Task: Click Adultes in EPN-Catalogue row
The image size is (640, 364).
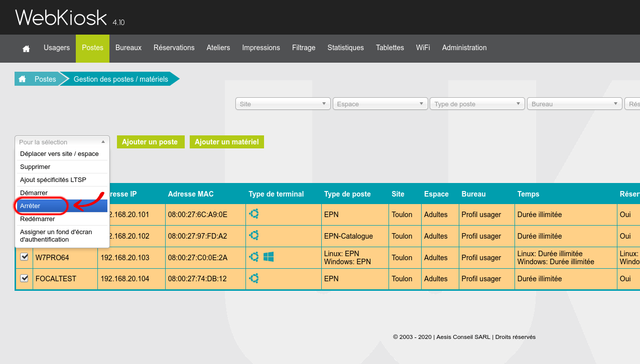Action: [436, 236]
